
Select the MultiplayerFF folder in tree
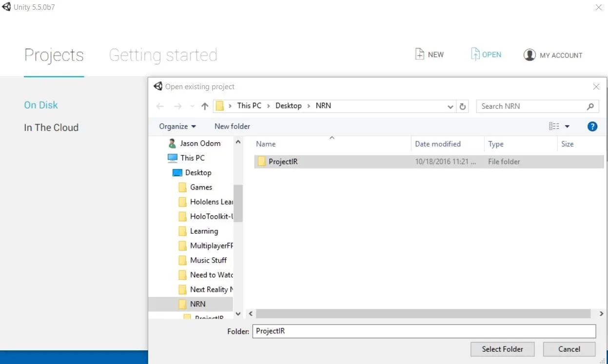coord(205,246)
